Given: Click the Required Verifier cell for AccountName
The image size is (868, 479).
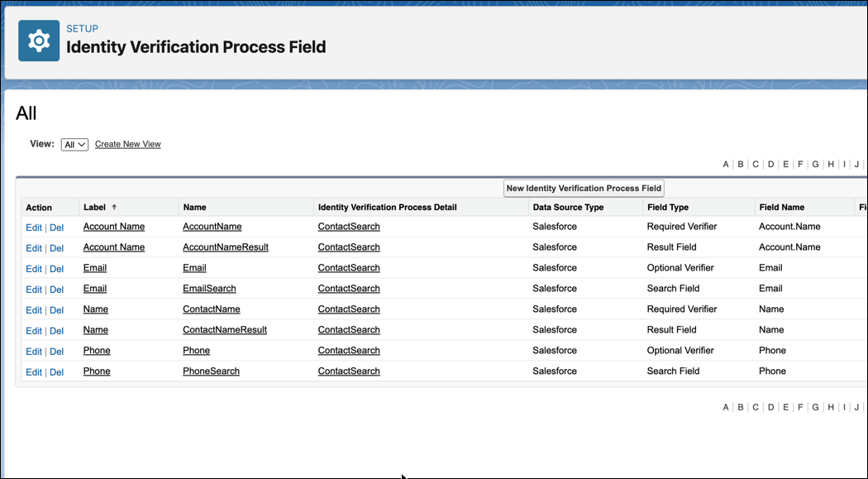Looking at the screenshot, I should tap(682, 227).
